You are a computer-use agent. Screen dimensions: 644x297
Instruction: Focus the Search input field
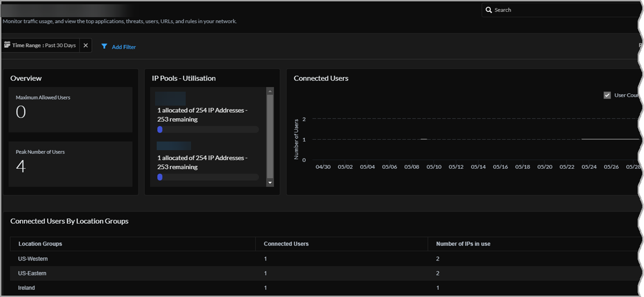pos(563,10)
